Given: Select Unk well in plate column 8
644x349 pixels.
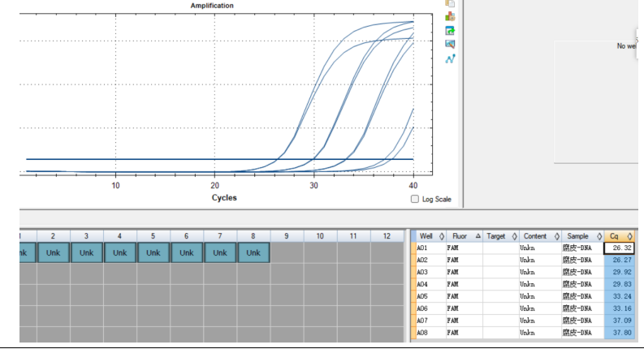Looking at the screenshot, I should [253, 253].
